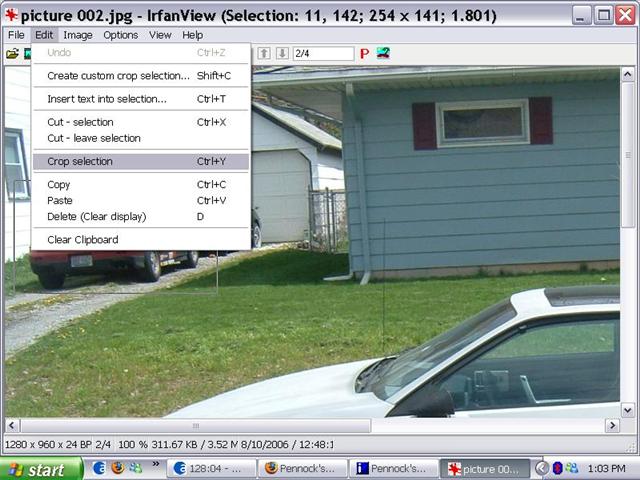Click the Windows Start button
The image size is (640, 480).
pos(41,468)
